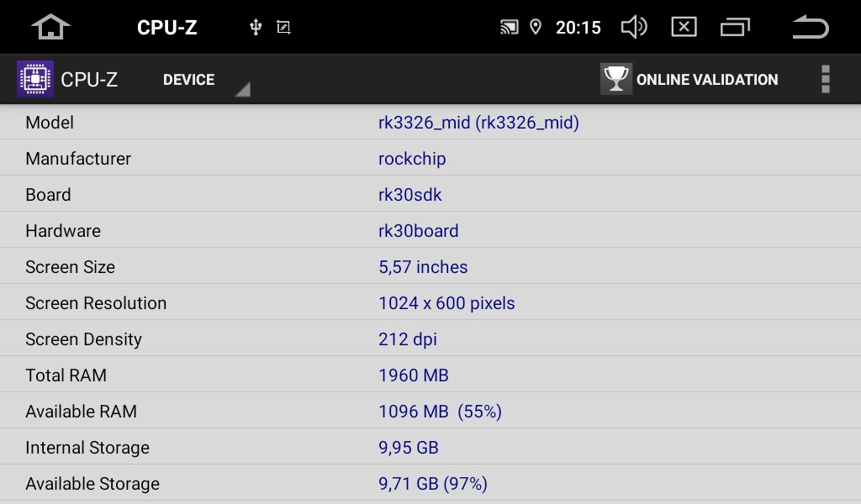Open the USB connection status icon
This screenshot has height=504, width=861.
pos(256,27)
